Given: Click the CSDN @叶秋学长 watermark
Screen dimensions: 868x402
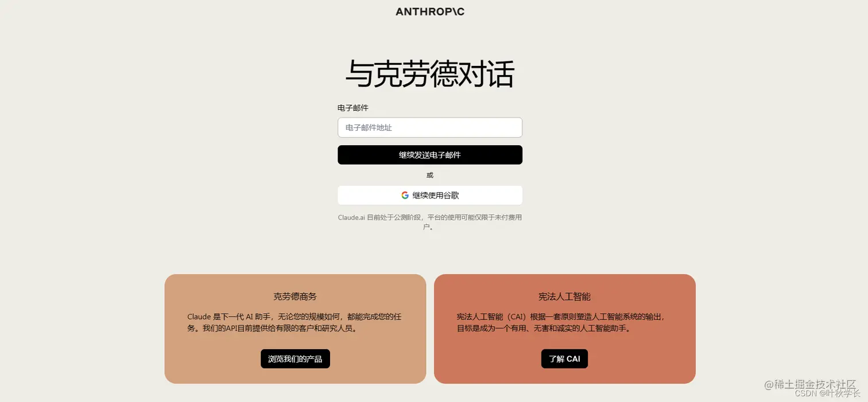Looking at the screenshot, I should coord(827,393).
